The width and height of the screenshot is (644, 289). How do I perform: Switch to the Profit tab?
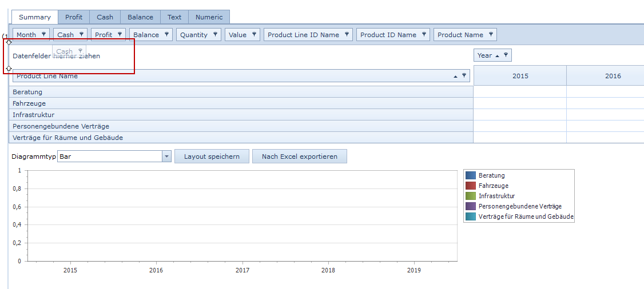point(74,17)
